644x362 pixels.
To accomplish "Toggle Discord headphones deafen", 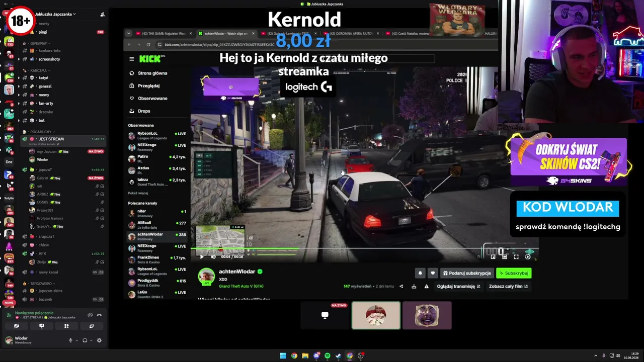I will click(85, 340).
